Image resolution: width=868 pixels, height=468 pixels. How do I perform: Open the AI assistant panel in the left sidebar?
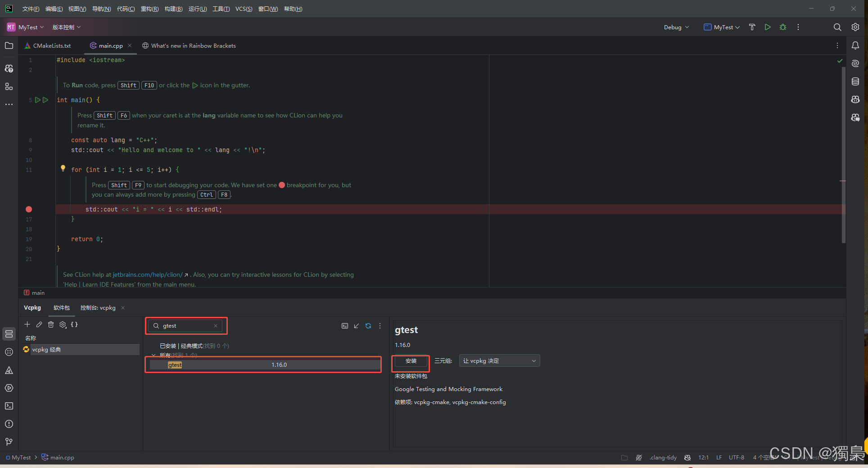point(9,68)
